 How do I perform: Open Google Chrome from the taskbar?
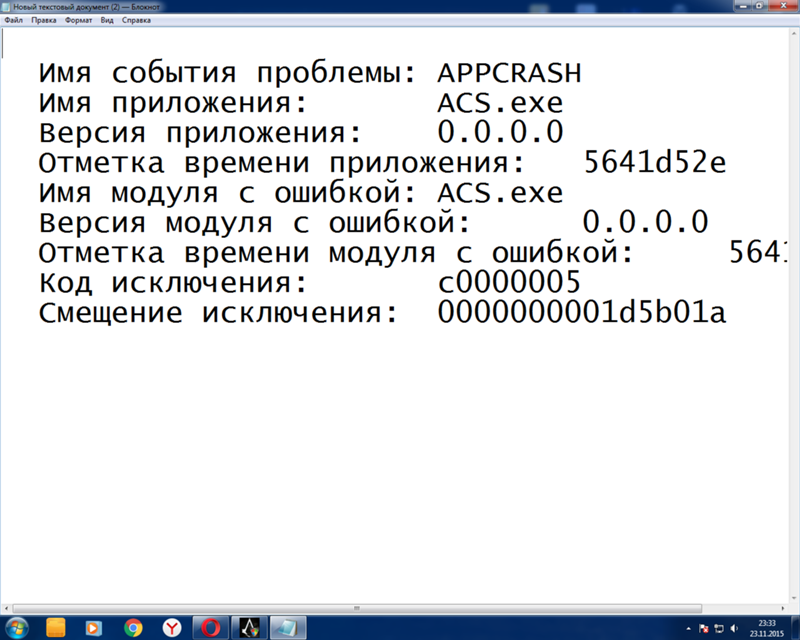[133, 628]
